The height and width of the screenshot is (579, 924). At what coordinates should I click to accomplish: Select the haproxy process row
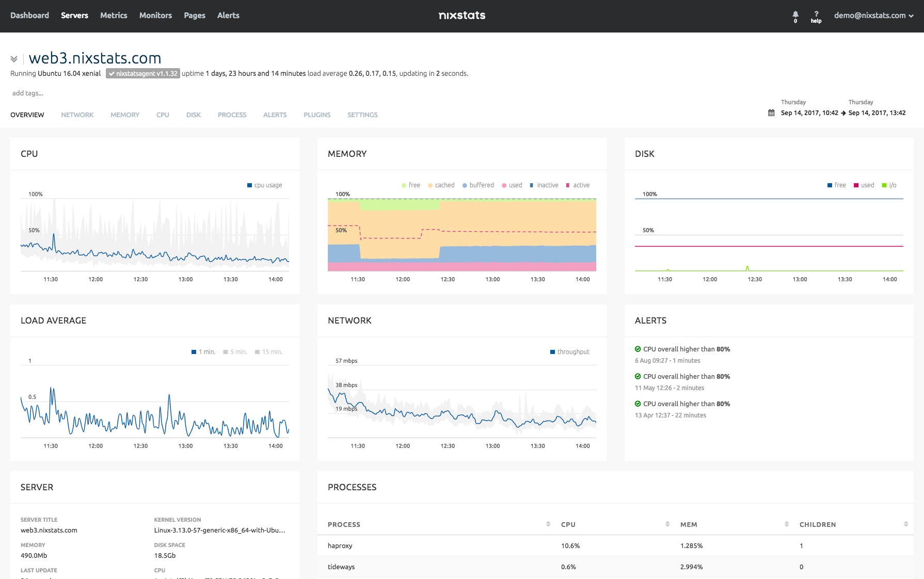(x=615, y=545)
